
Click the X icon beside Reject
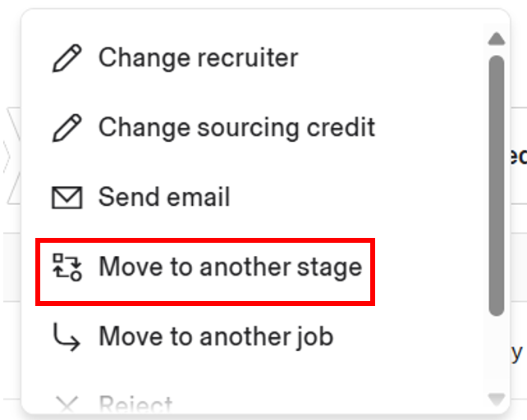pos(66,404)
